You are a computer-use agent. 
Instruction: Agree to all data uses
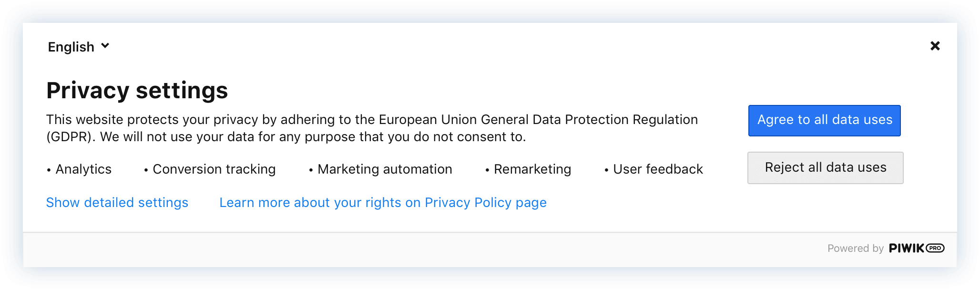pyautogui.click(x=824, y=120)
